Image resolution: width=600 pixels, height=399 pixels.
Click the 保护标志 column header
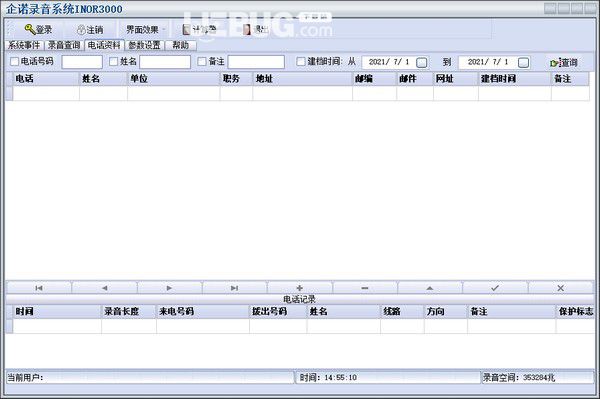(576, 312)
